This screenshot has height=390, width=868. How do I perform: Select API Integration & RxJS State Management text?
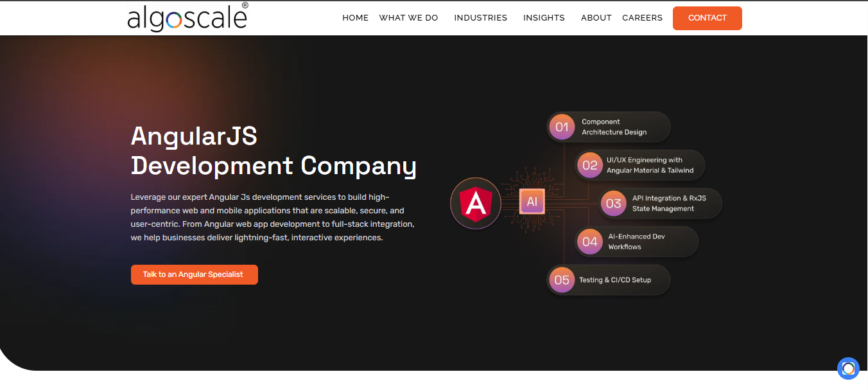669,203
